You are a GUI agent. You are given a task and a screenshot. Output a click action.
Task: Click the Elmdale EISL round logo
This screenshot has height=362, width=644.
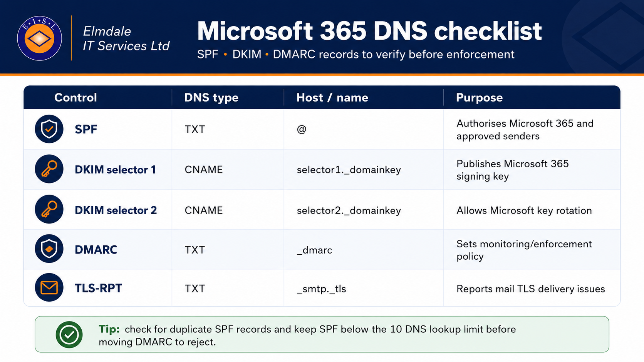coord(40,38)
